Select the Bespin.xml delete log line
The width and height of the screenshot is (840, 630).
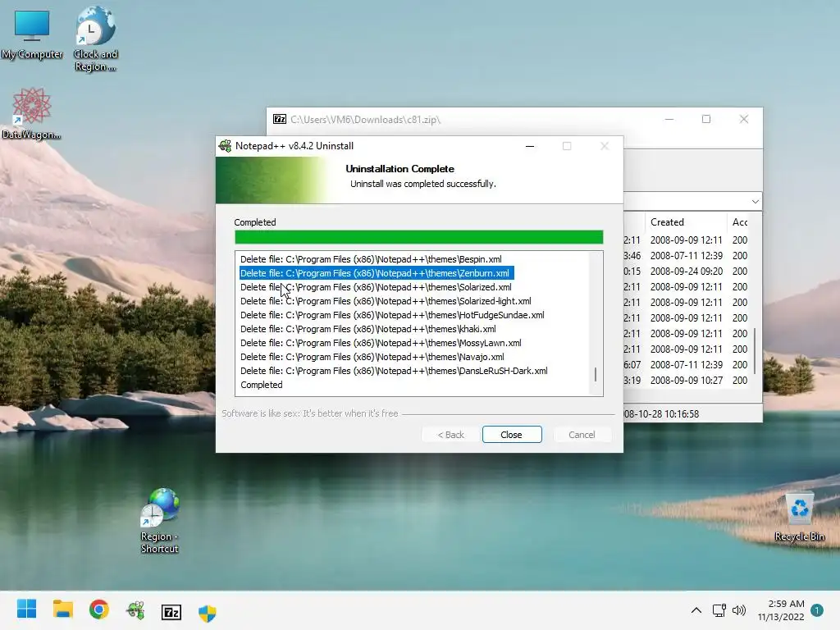point(372,259)
